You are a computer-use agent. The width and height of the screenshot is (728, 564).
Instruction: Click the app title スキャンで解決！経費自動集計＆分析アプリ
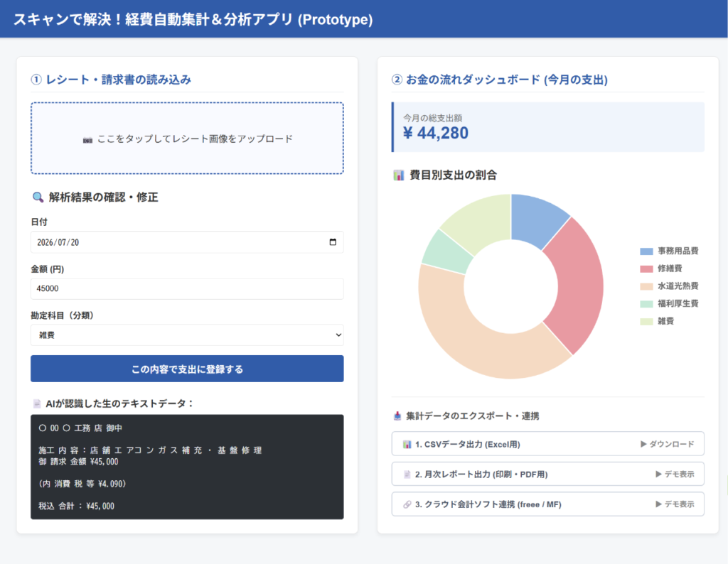[x=193, y=19]
